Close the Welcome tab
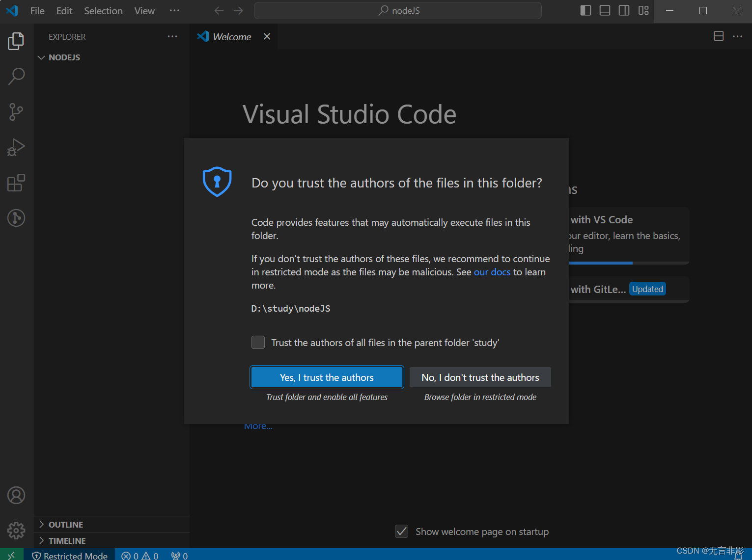The height and width of the screenshot is (560, 752). (267, 37)
